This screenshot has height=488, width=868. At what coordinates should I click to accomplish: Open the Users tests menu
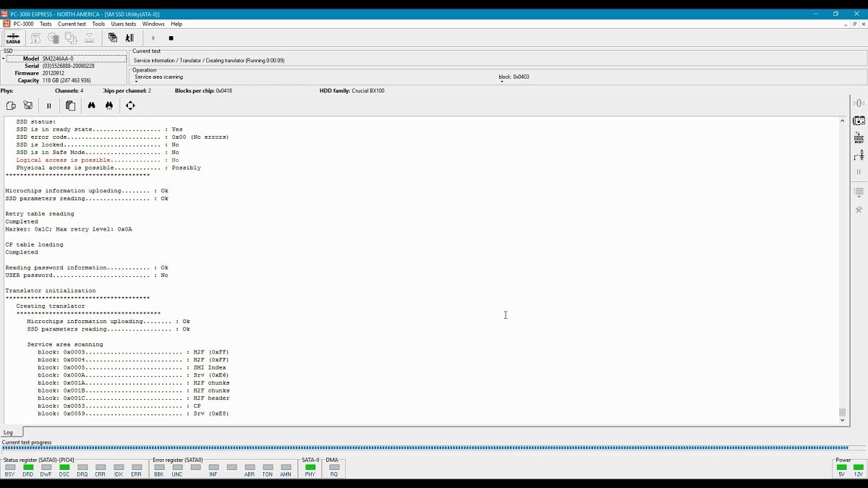124,24
